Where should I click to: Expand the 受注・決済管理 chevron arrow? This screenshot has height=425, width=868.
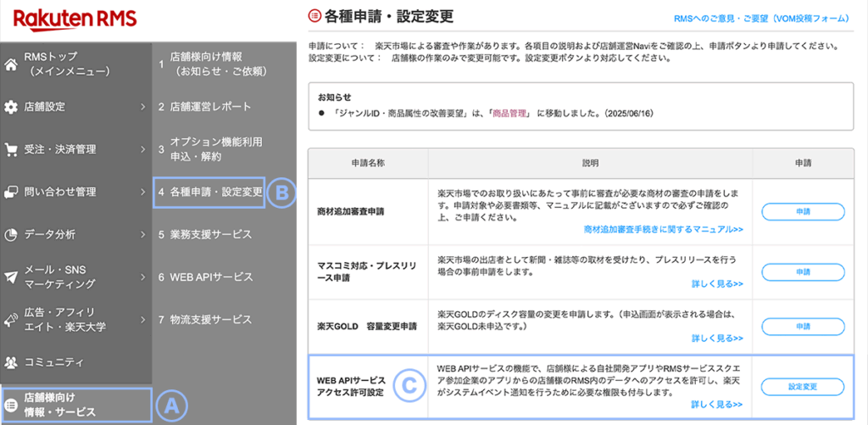point(142,149)
